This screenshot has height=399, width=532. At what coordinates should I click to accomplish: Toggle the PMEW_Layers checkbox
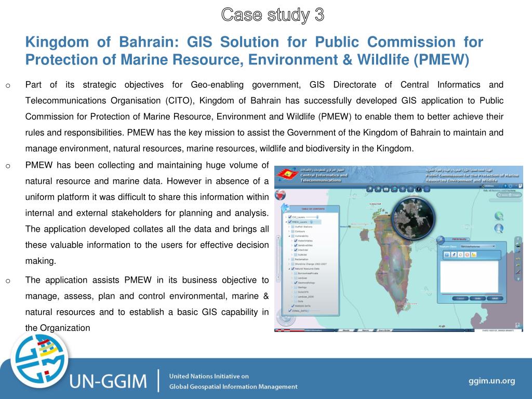pyautogui.click(x=290, y=222)
